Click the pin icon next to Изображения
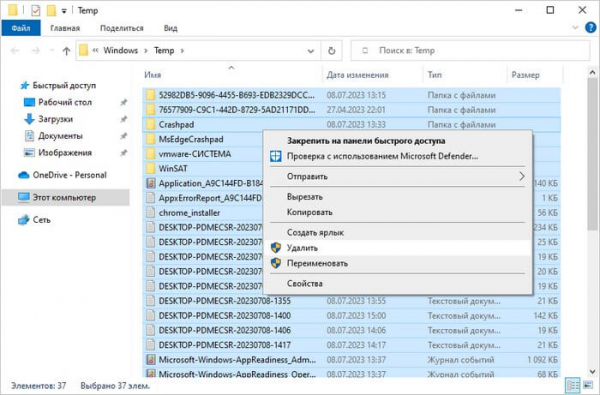 pyautogui.click(x=123, y=153)
